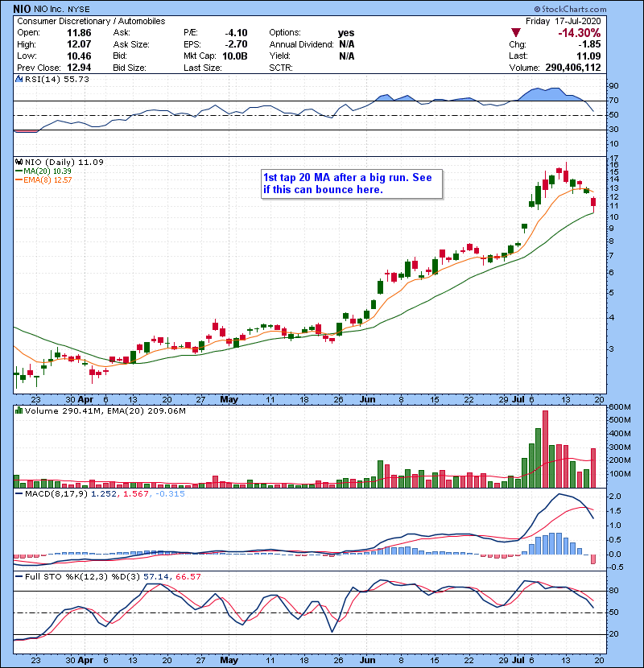Click the candlestick icon beside NIO (Daily)
The height and width of the screenshot is (668, 644).
point(19,162)
